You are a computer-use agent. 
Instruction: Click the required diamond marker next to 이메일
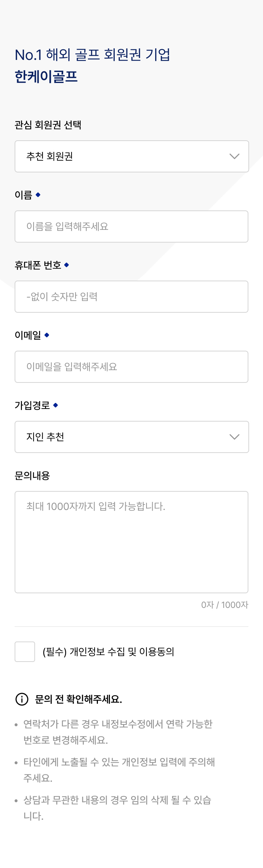(x=47, y=335)
